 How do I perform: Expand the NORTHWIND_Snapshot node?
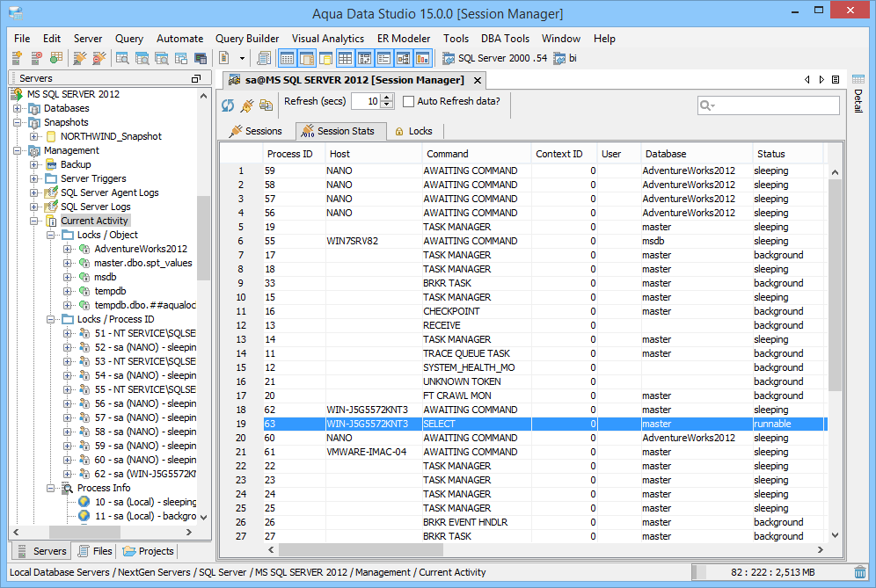click(34, 136)
